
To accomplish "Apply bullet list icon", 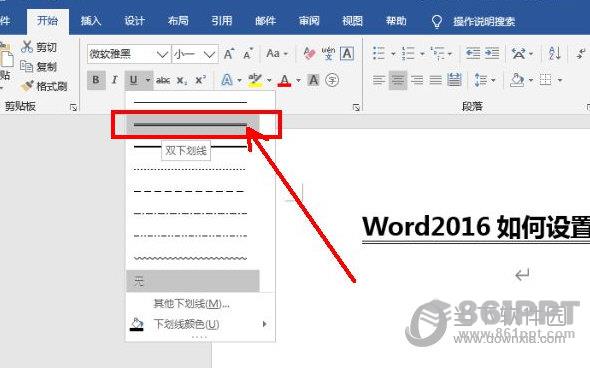I will pos(379,54).
